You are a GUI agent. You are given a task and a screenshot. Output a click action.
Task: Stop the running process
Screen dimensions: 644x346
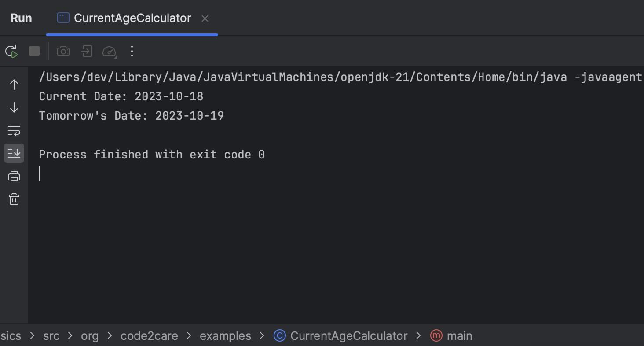coord(34,51)
